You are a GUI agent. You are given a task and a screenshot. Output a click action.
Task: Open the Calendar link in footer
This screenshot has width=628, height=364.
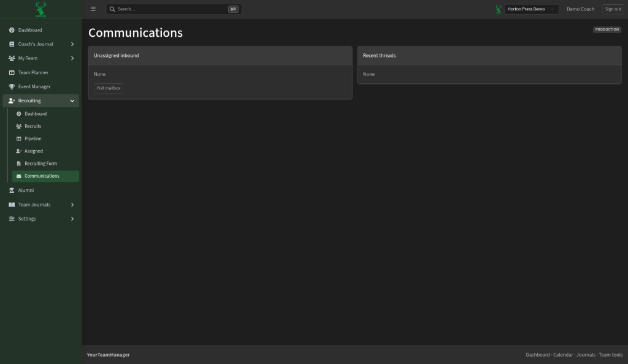coord(563,355)
